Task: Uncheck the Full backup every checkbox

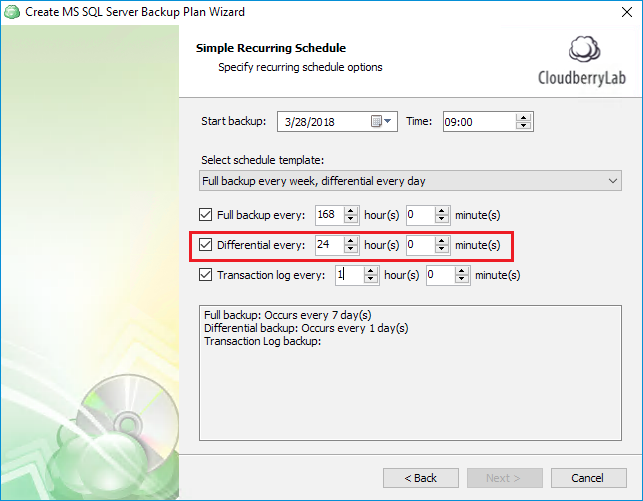Action: pyautogui.click(x=205, y=215)
